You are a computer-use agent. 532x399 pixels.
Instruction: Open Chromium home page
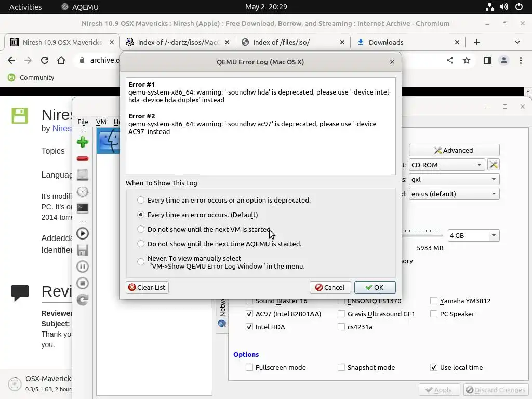pos(61,60)
